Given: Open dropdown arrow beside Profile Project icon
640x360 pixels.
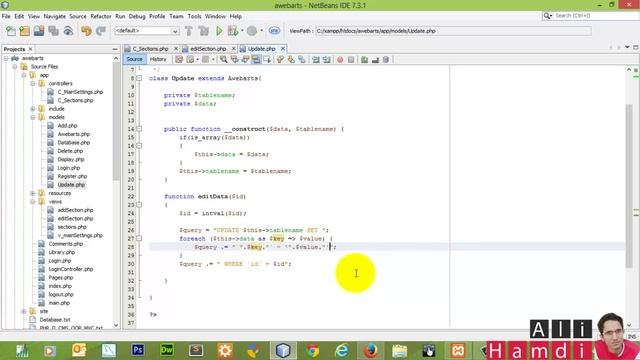Looking at the screenshot, I should coord(262,31).
